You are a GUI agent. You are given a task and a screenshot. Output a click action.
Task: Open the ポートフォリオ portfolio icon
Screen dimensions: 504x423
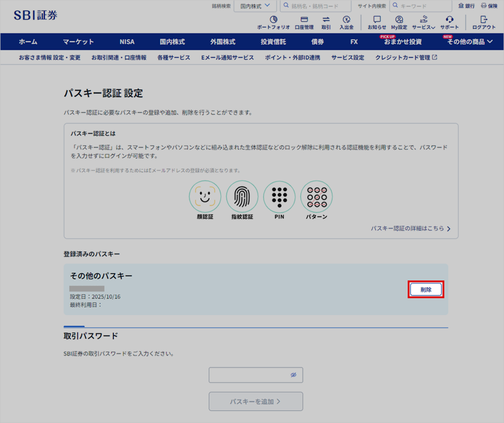pos(273,20)
